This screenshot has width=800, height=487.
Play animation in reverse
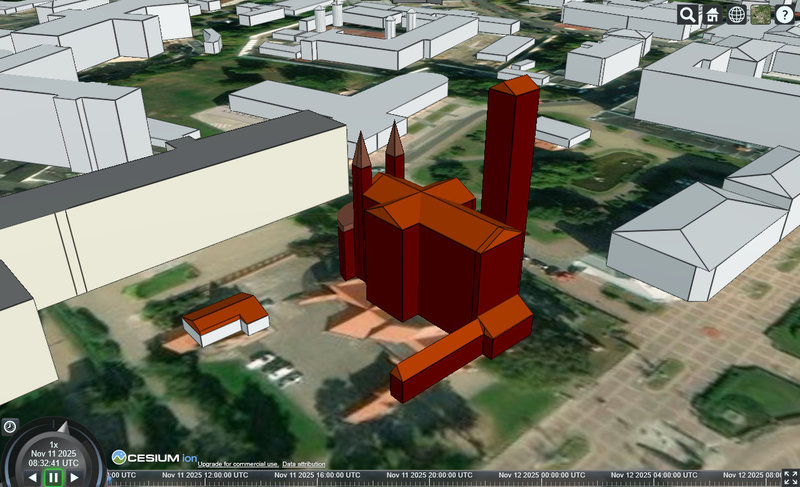tap(31, 478)
